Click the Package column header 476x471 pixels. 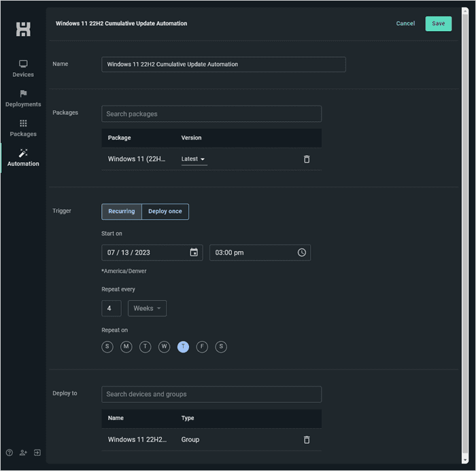pos(119,137)
